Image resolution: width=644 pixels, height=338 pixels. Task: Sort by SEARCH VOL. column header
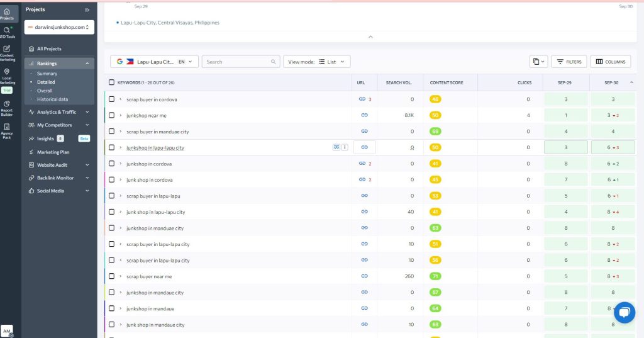coord(398,82)
